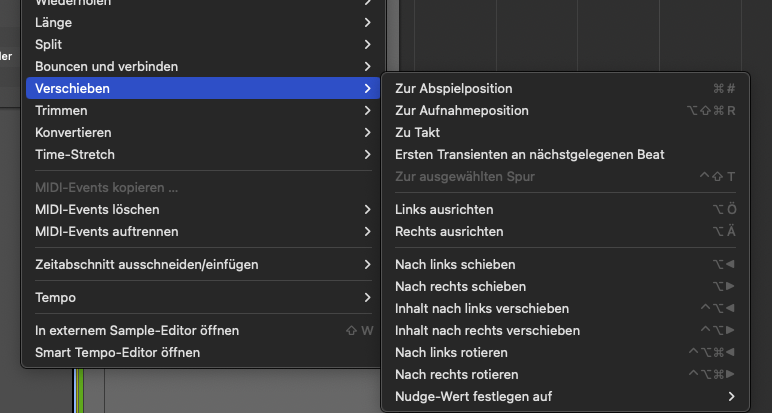This screenshot has width=772, height=413.
Task: Choose Smart Tempo-Editor öffnen
Action: tap(203, 352)
